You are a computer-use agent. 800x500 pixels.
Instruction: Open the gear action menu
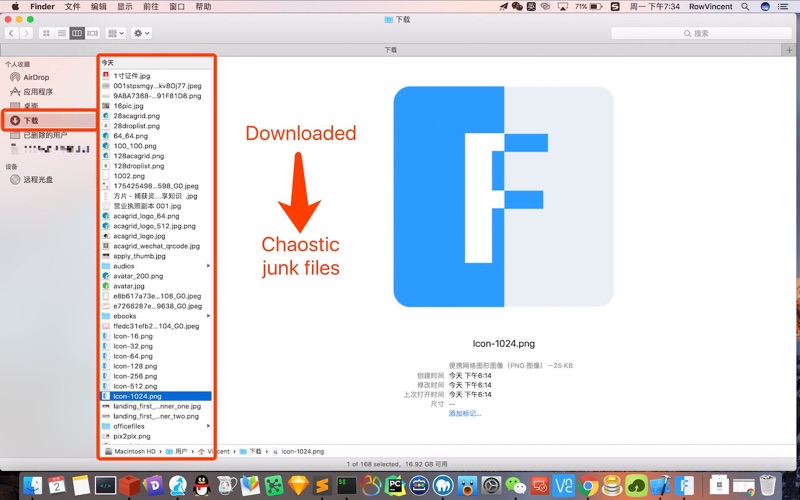pyautogui.click(x=141, y=33)
